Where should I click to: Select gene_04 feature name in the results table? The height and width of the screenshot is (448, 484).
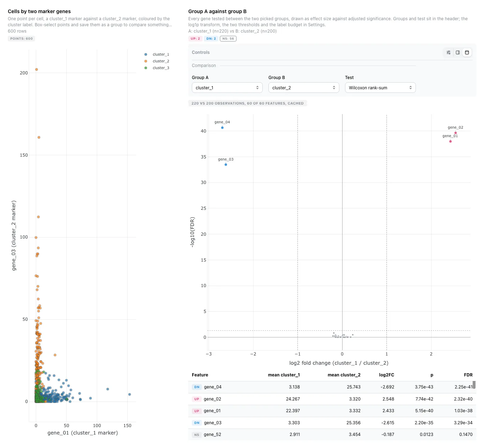point(213,387)
